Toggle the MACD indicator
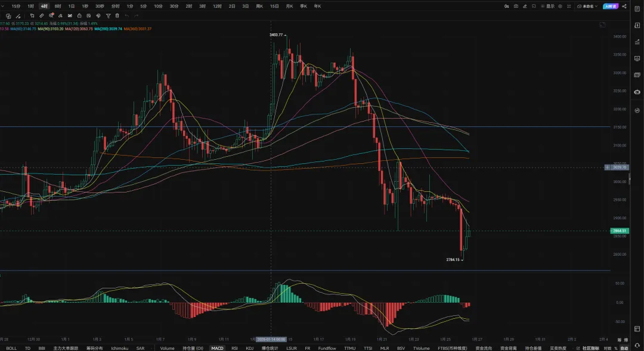644x351 pixels. pyautogui.click(x=217, y=348)
